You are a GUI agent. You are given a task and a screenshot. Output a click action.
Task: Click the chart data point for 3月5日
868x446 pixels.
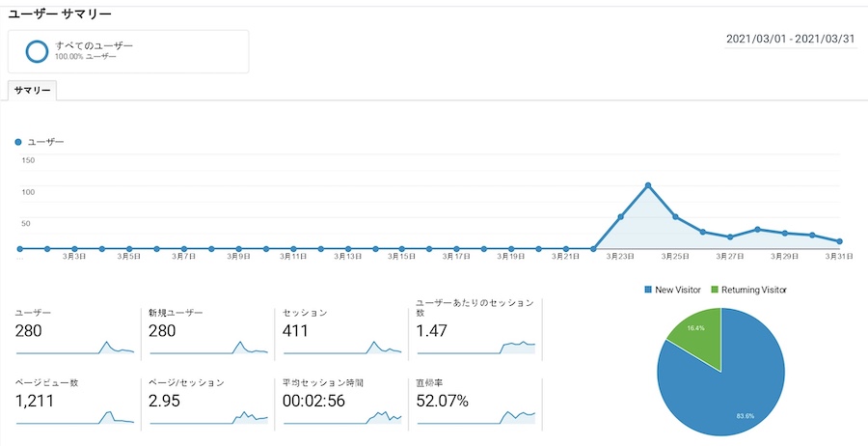coord(129,249)
